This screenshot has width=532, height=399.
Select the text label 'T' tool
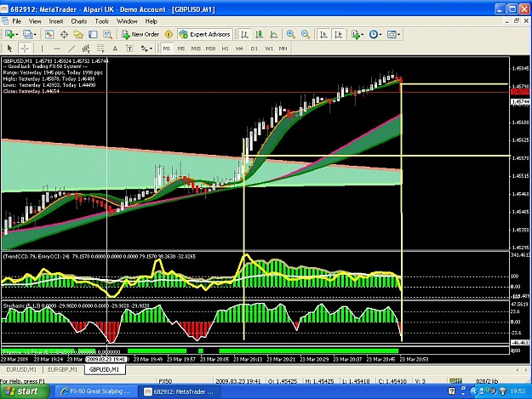click(x=129, y=48)
